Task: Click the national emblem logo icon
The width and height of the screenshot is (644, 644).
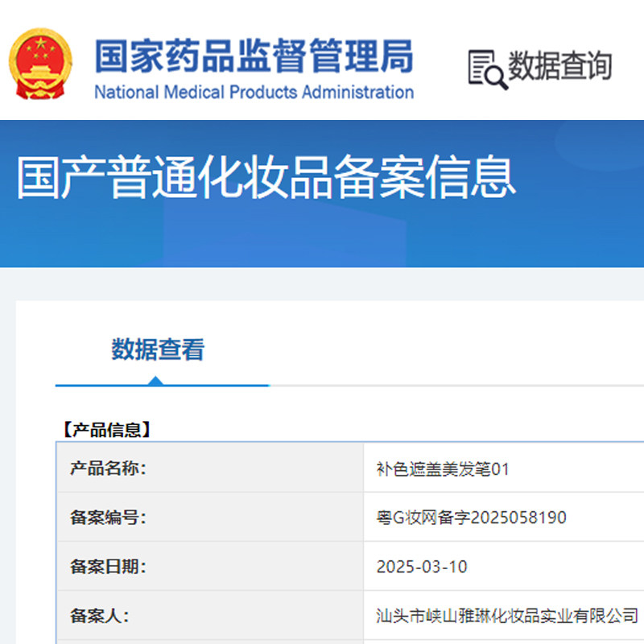Action: (42, 63)
